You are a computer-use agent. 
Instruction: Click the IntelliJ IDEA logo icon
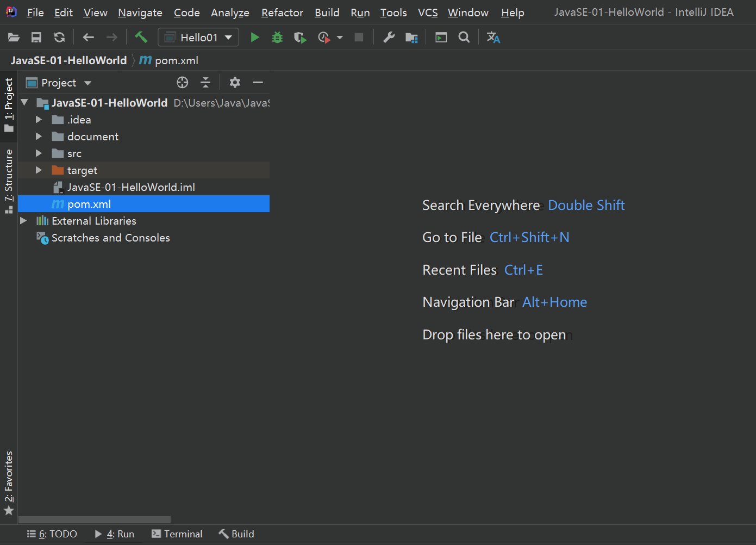click(x=11, y=12)
